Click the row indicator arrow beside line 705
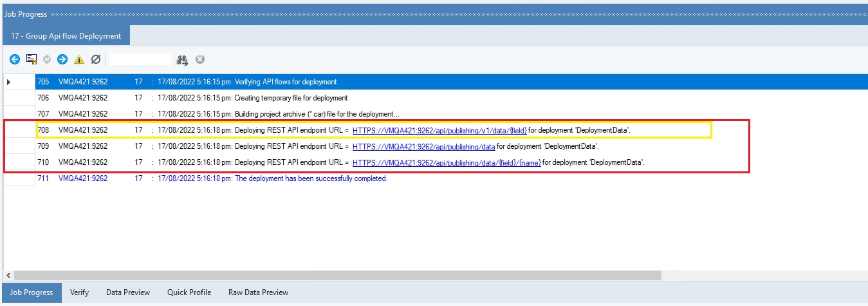 8,82
